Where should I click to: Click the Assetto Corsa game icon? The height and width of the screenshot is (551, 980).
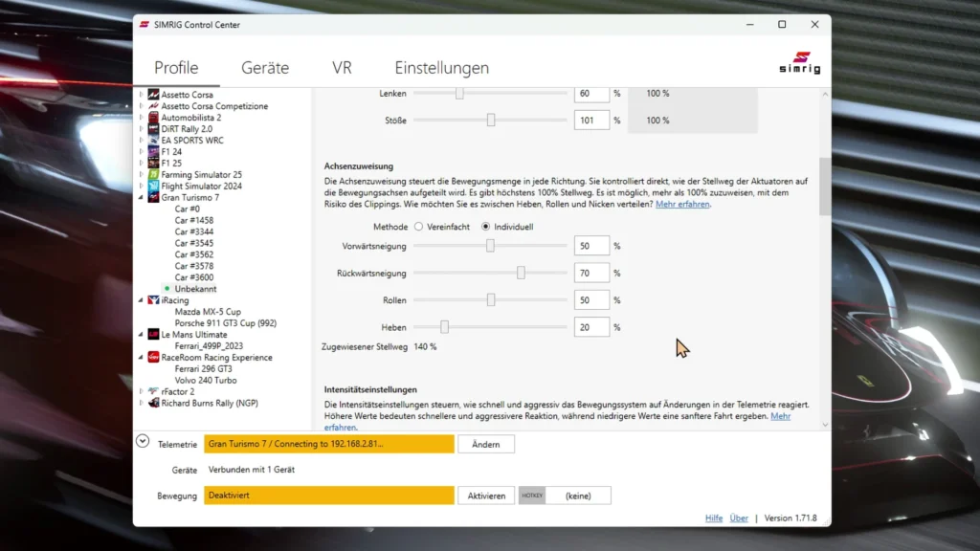click(x=153, y=95)
